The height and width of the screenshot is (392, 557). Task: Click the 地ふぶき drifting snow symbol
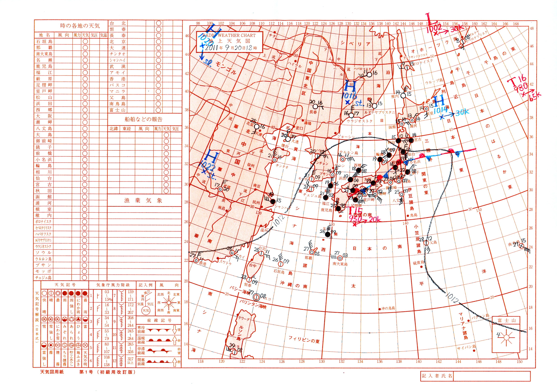click(78, 345)
